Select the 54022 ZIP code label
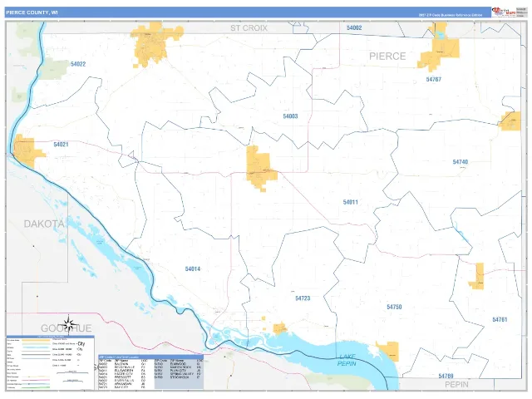Viewport: 532px width, 399px height. coord(78,64)
